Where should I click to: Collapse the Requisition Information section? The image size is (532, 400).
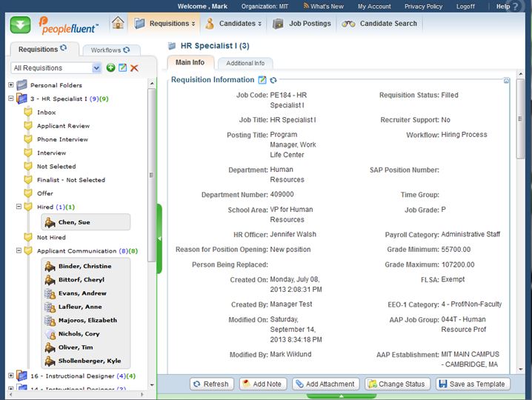(x=506, y=80)
